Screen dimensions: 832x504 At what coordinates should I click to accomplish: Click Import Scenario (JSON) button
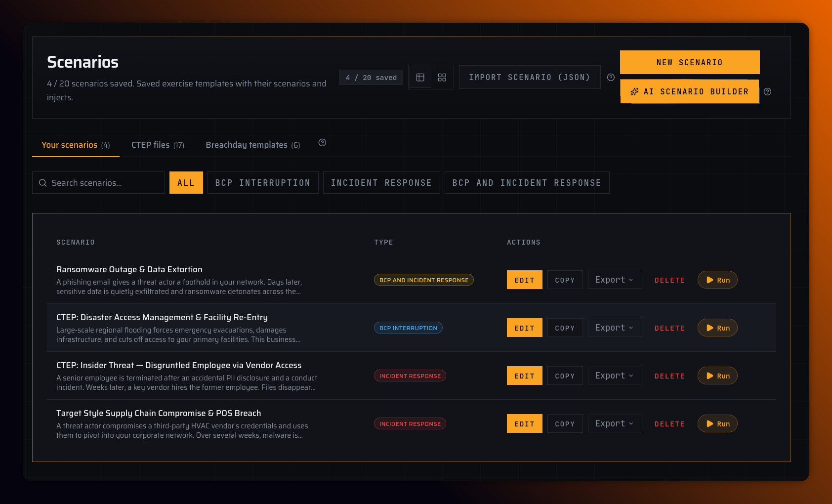coord(530,77)
